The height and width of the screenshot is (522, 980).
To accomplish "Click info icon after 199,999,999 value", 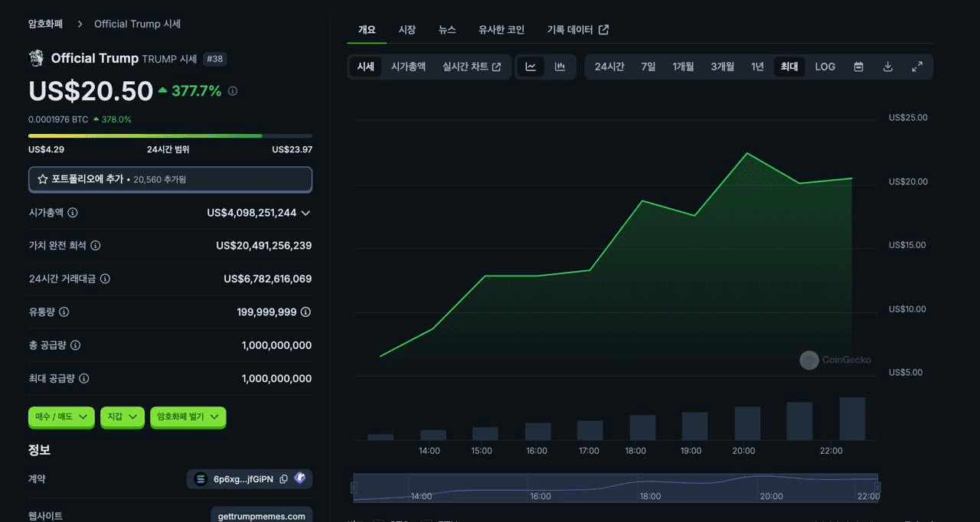I will (305, 312).
